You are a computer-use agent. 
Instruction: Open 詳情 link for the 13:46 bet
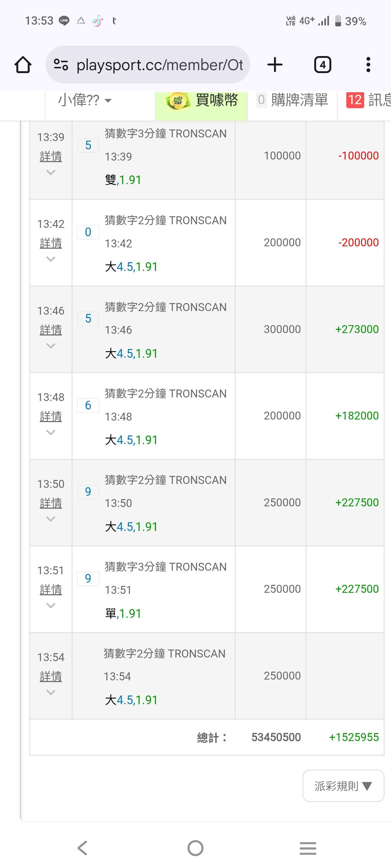[x=51, y=330]
